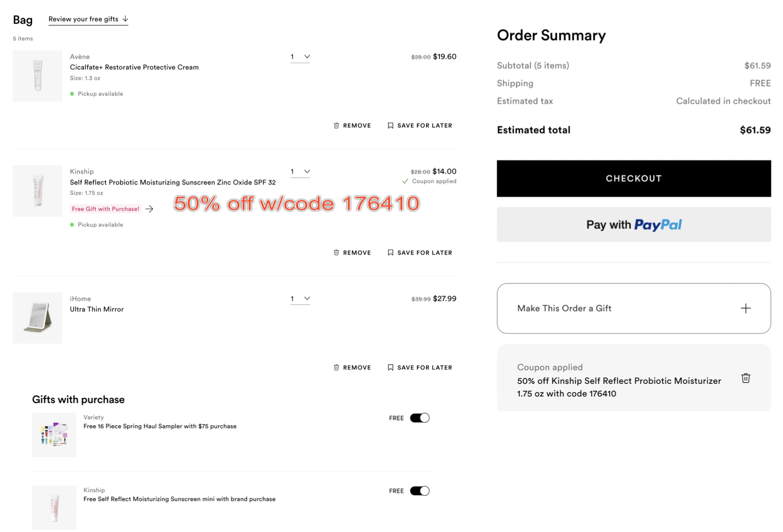The image size is (783, 532).
Task: Open quantity dropdown for Kinship sunscreen
Action: (x=300, y=172)
